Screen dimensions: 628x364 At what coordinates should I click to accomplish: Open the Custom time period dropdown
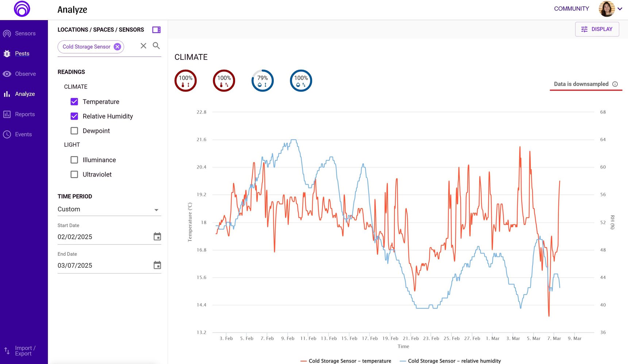109,209
